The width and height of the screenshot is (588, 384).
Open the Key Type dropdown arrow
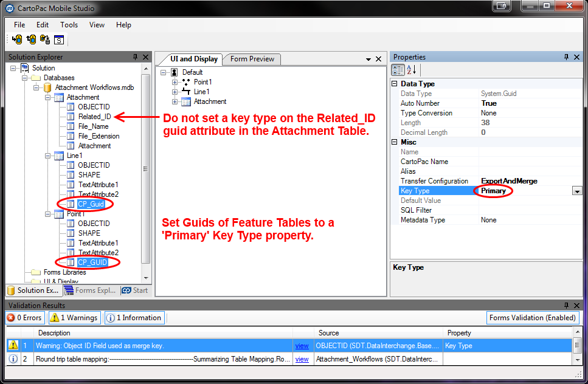576,191
